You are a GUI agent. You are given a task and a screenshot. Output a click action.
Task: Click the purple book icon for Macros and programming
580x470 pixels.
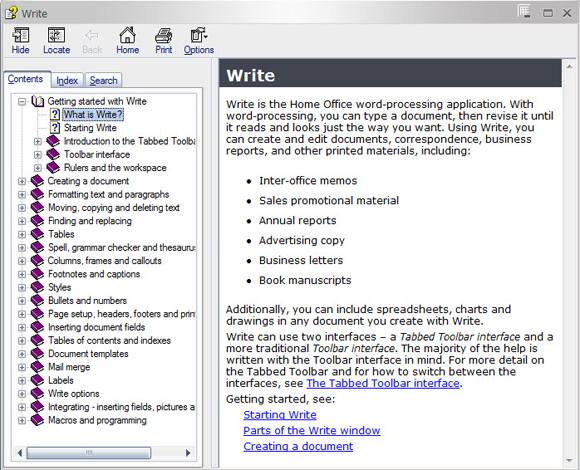click(37, 420)
